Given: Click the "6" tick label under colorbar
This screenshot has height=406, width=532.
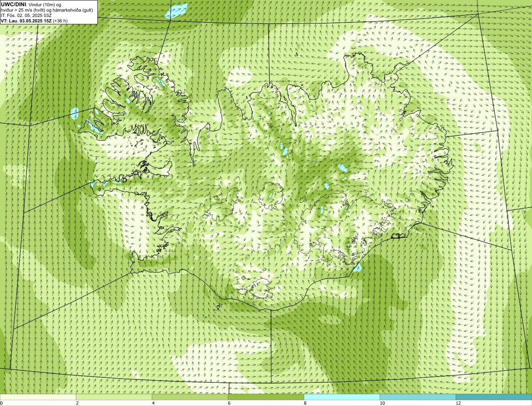Looking at the screenshot, I should coord(229,403).
